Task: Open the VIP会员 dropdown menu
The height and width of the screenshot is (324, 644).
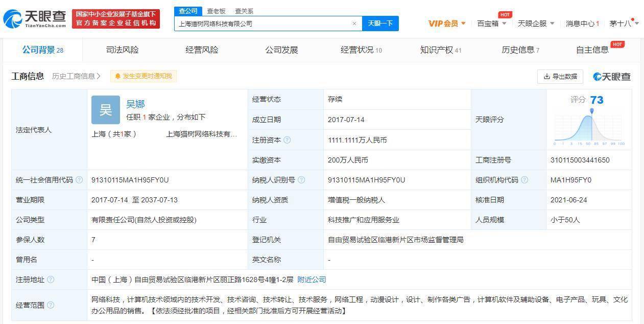Action: [x=447, y=24]
